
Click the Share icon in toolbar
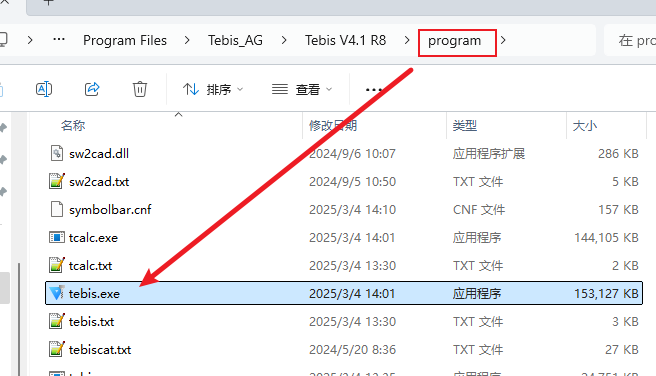click(x=92, y=89)
